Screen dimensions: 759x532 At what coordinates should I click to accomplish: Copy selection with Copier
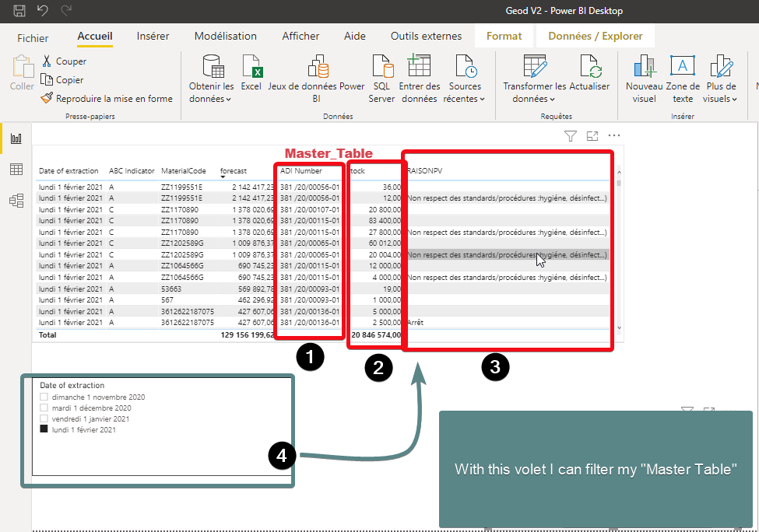pyautogui.click(x=62, y=80)
